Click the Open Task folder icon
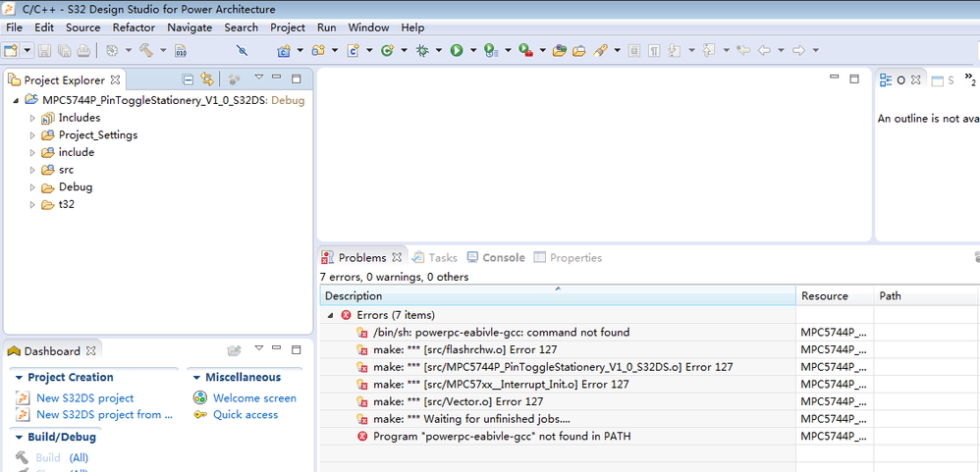The width and height of the screenshot is (980, 472). (x=579, y=51)
